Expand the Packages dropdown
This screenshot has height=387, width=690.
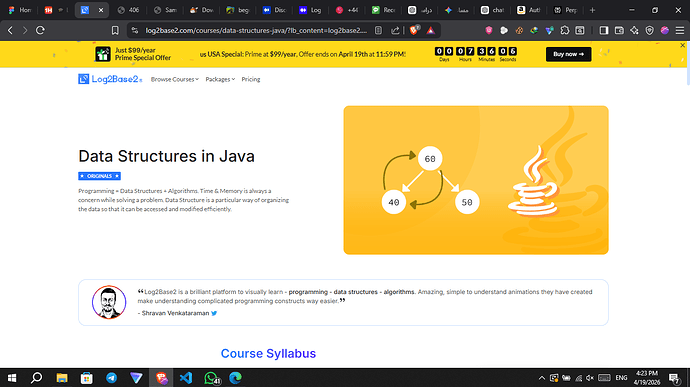(x=220, y=79)
